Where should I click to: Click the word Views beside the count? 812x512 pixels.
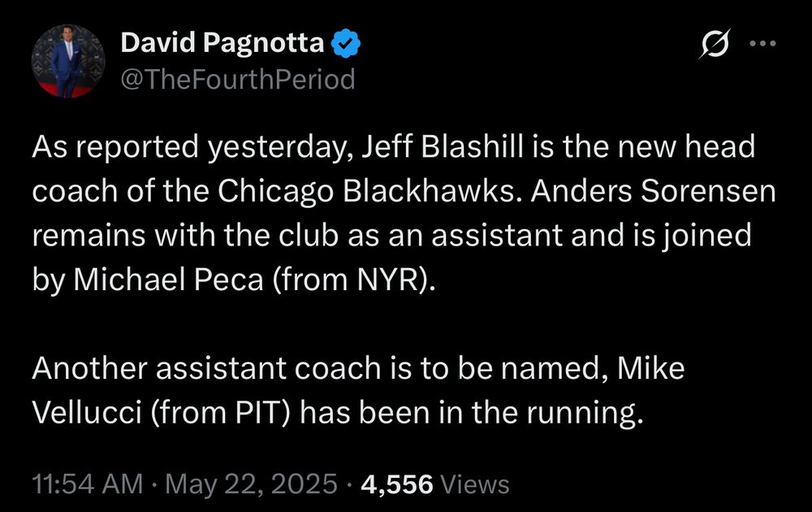tap(474, 484)
